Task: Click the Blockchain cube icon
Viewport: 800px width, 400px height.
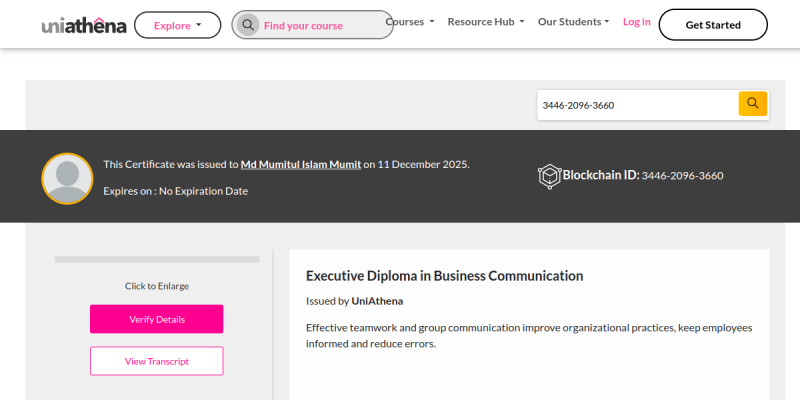Action: (549, 177)
